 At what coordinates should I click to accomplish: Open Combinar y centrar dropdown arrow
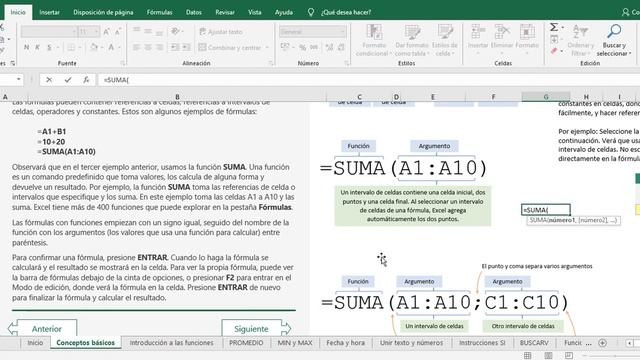coord(267,48)
